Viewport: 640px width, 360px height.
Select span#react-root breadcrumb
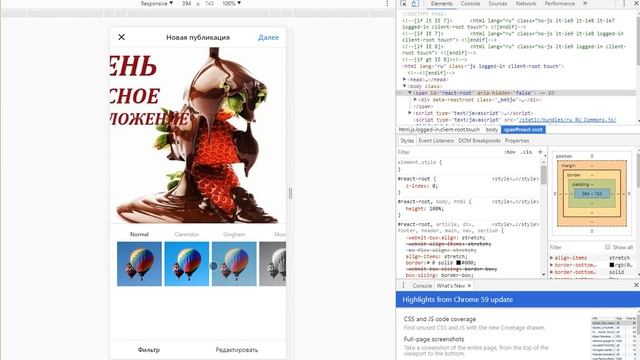[x=523, y=129]
